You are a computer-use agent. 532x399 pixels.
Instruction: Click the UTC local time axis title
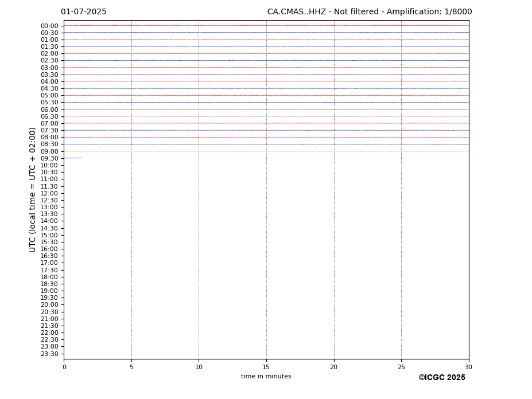32,190
